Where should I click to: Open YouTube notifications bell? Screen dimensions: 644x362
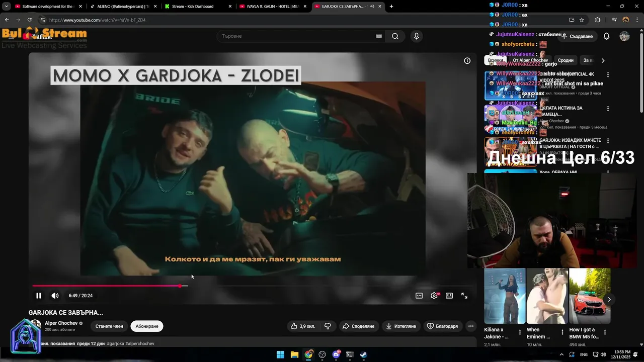click(x=606, y=36)
